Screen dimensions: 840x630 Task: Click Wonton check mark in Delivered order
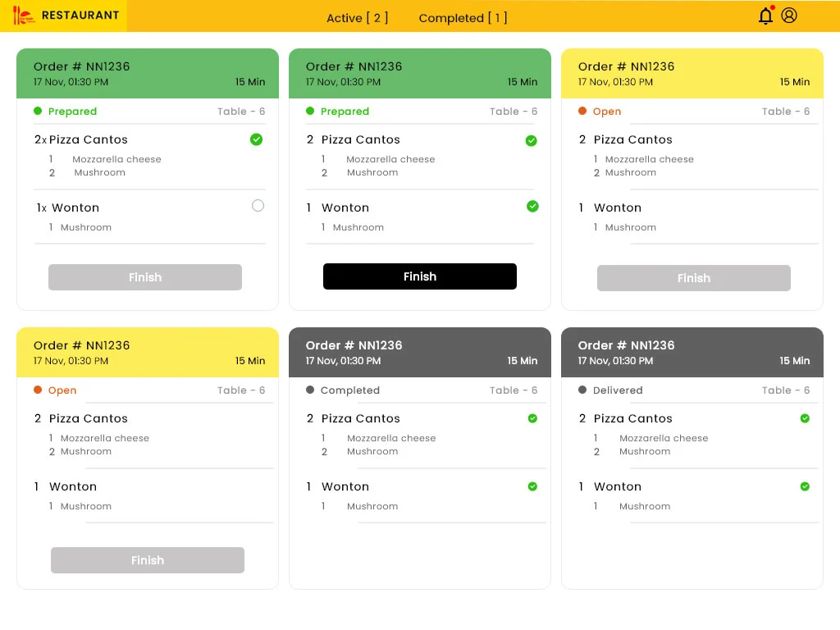(805, 486)
